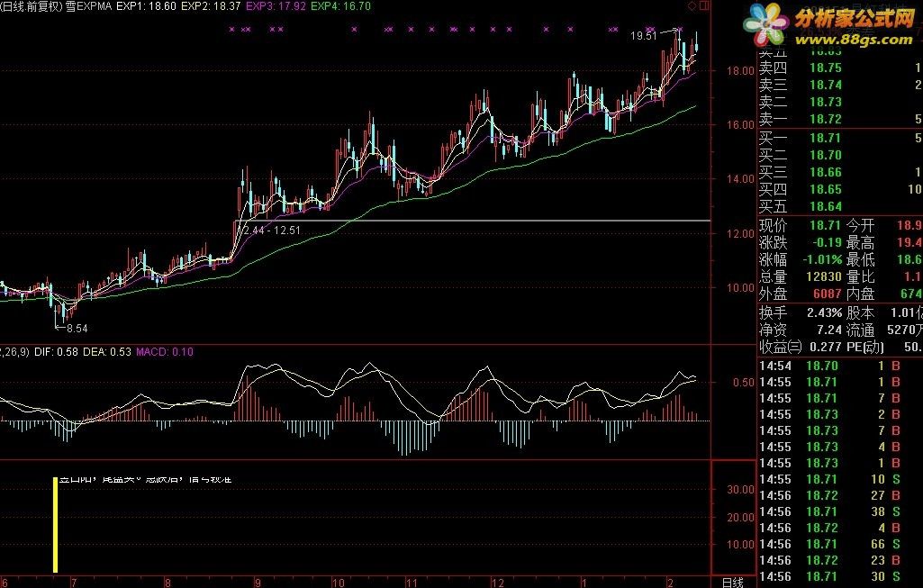Click the 涨跌 -0.19 field

pos(801,242)
